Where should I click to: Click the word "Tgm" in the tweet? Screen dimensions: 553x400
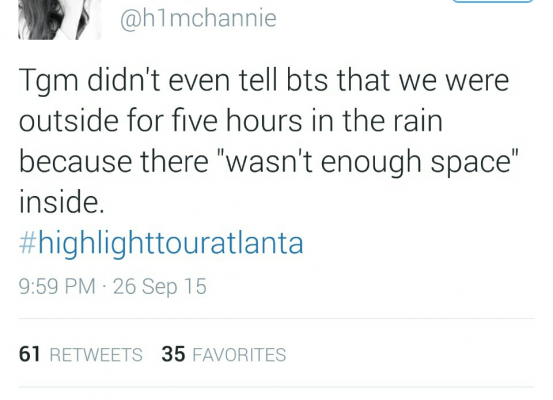pyautogui.click(x=48, y=81)
